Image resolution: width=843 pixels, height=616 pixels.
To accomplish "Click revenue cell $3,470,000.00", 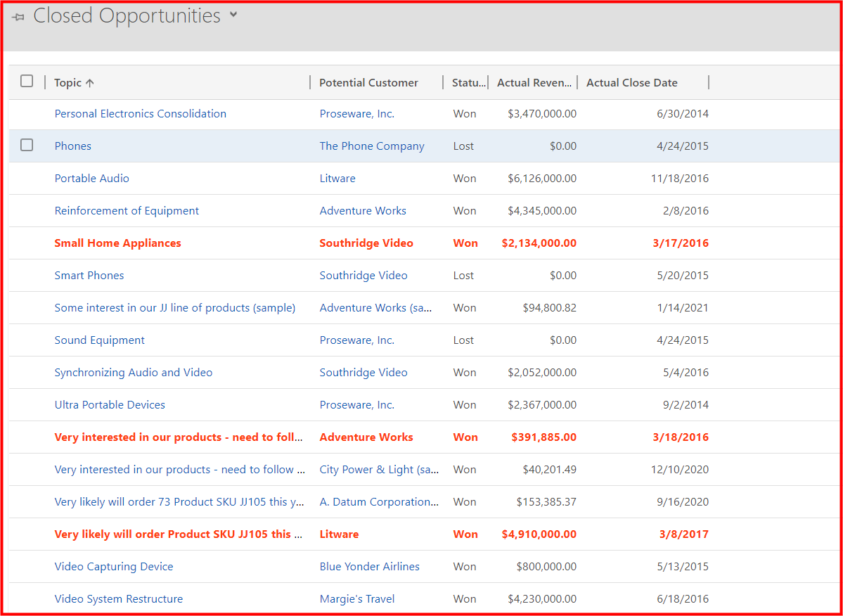I will [542, 114].
